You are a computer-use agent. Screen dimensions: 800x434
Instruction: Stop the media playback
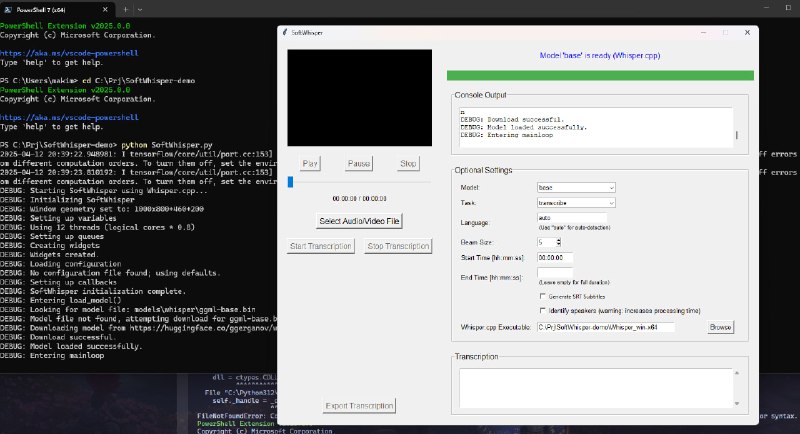pyautogui.click(x=408, y=163)
